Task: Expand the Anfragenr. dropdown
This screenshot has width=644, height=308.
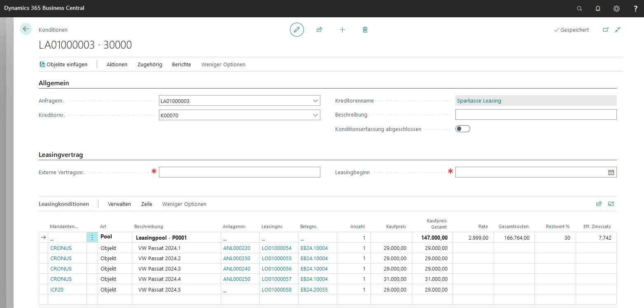Action: (x=315, y=101)
